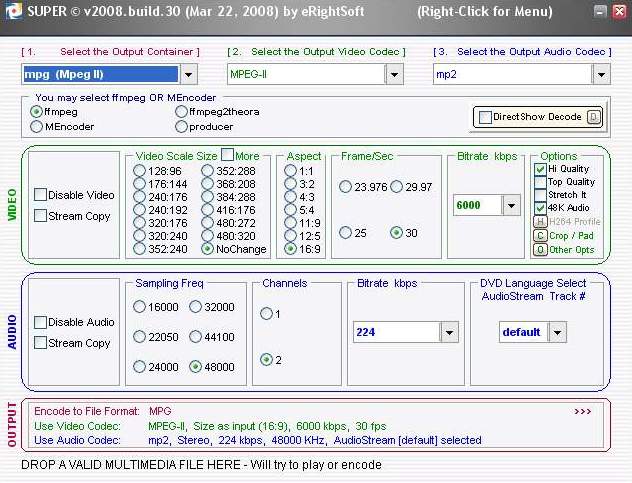The width and height of the screenshot is (632, 483).
Task: Open the Output Video Codec dropdown
Action: [x=394, y=75]
